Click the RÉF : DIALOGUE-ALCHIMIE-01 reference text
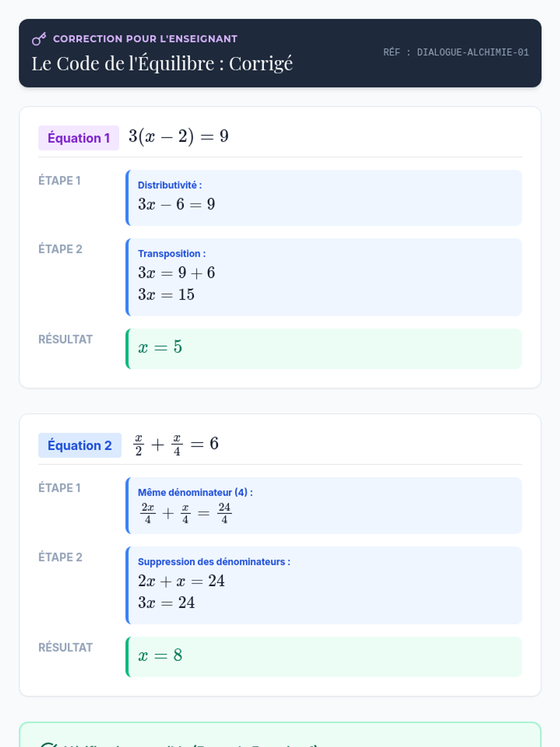 456,52
